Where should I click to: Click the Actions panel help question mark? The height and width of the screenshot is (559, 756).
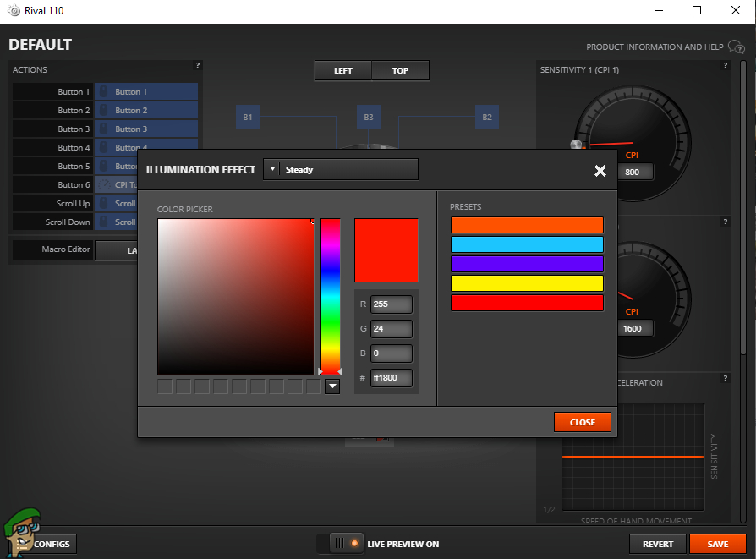click(198, 65)
